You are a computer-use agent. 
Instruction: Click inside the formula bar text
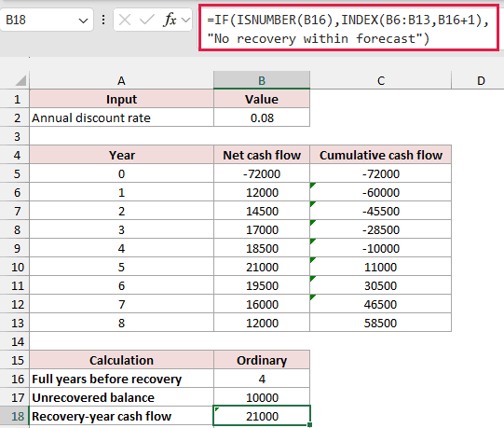348,29
